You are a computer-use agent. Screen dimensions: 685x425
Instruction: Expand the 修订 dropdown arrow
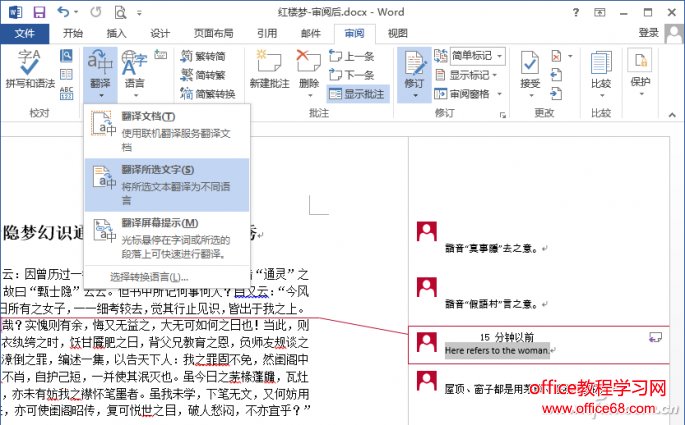415,96
